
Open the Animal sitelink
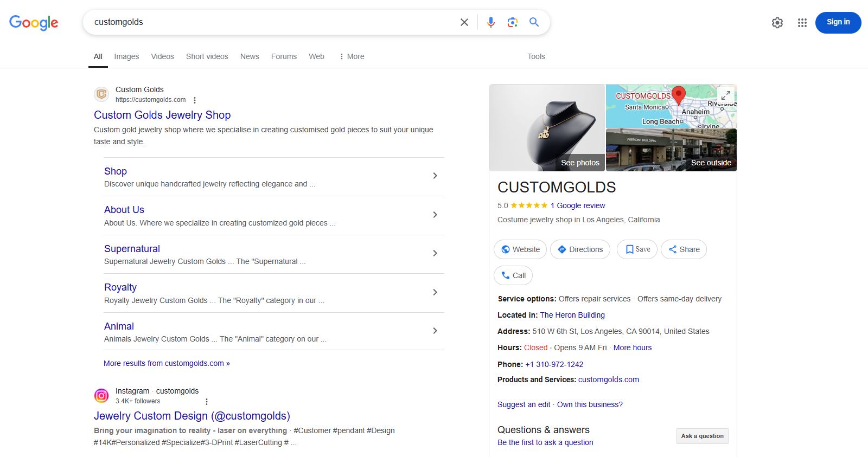119,326
